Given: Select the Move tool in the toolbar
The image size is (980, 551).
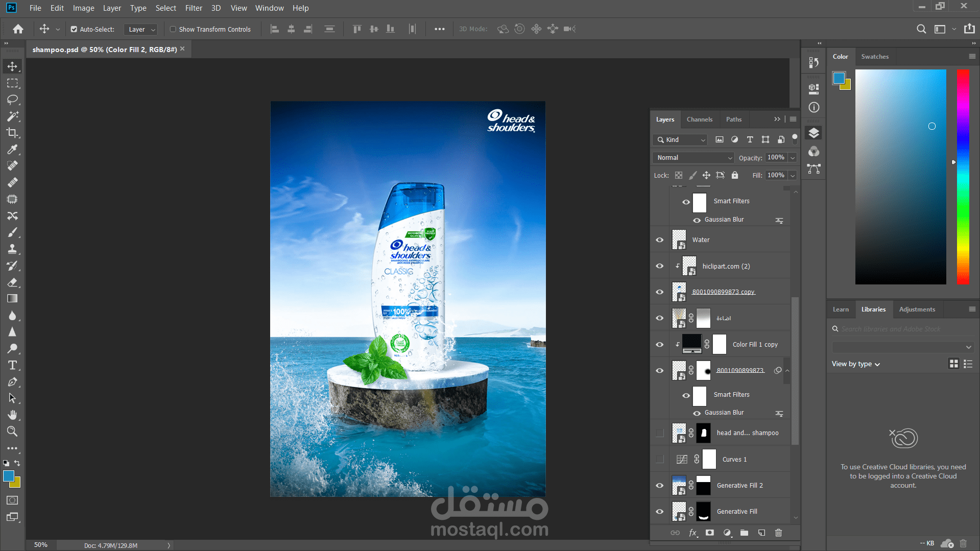Looking at the screenshot, I should [x=12, y=66].
